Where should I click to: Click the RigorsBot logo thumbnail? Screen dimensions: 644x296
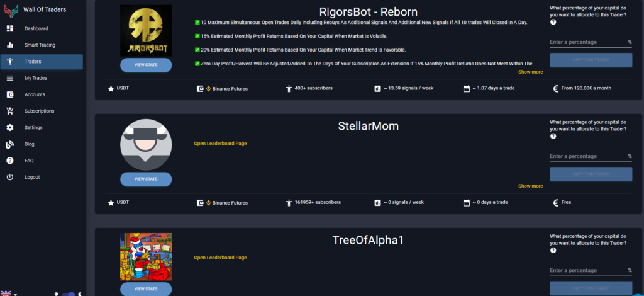[146, 31]
